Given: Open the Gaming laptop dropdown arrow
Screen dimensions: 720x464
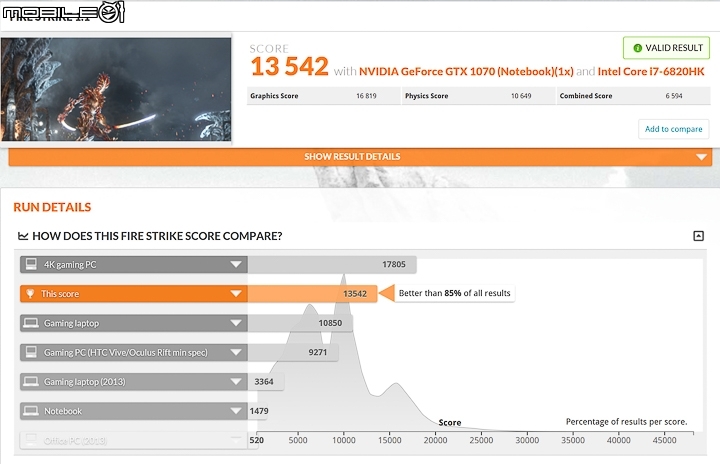Looking at the screenshot, I should click(x=236, y=323).
